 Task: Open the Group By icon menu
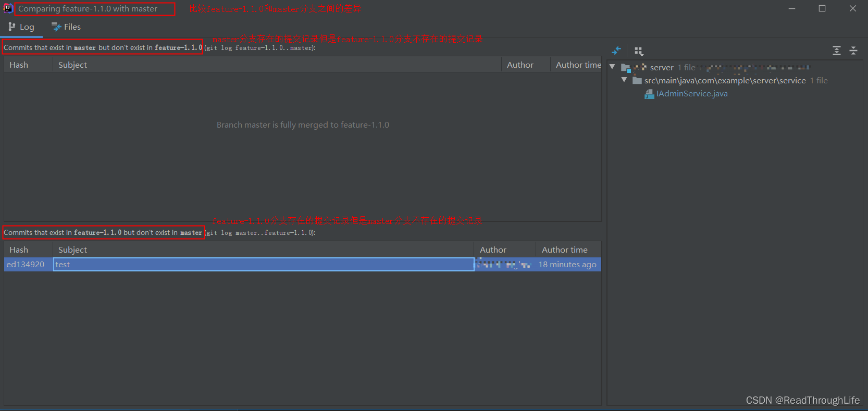[639, 51]
